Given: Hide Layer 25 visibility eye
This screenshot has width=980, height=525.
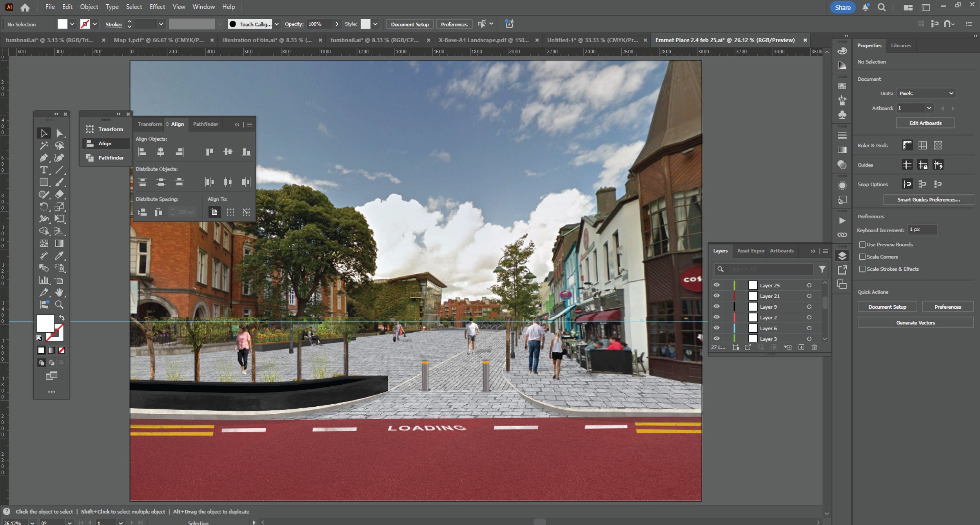Looking at the screenshot, I should point(716,285).
